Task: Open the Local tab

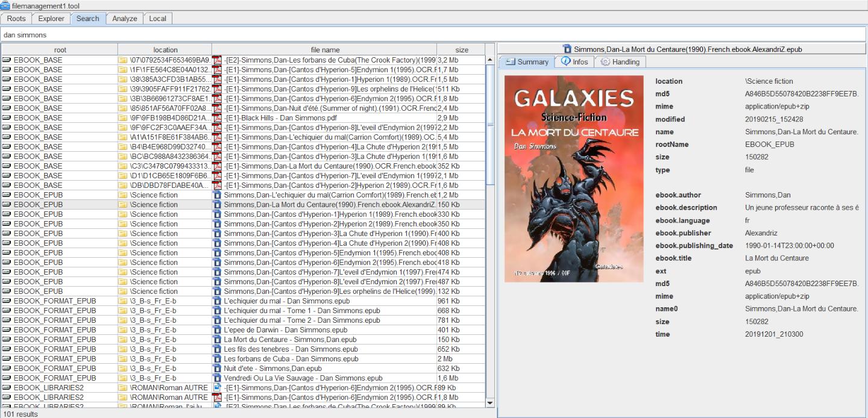Action: [158, 19]
